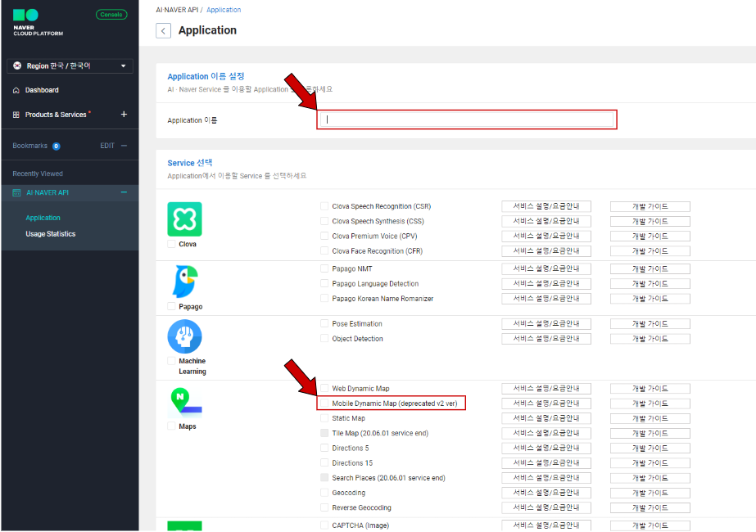Open Products & Services menu
This screenshot has width=756, height=532.
pos(56,115)
